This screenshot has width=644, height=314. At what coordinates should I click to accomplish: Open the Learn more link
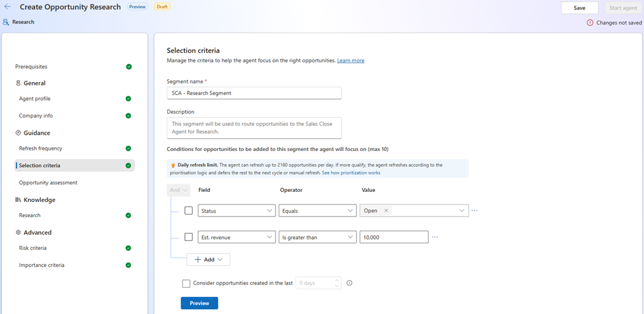pyautogui.click(x=351, y=60)
